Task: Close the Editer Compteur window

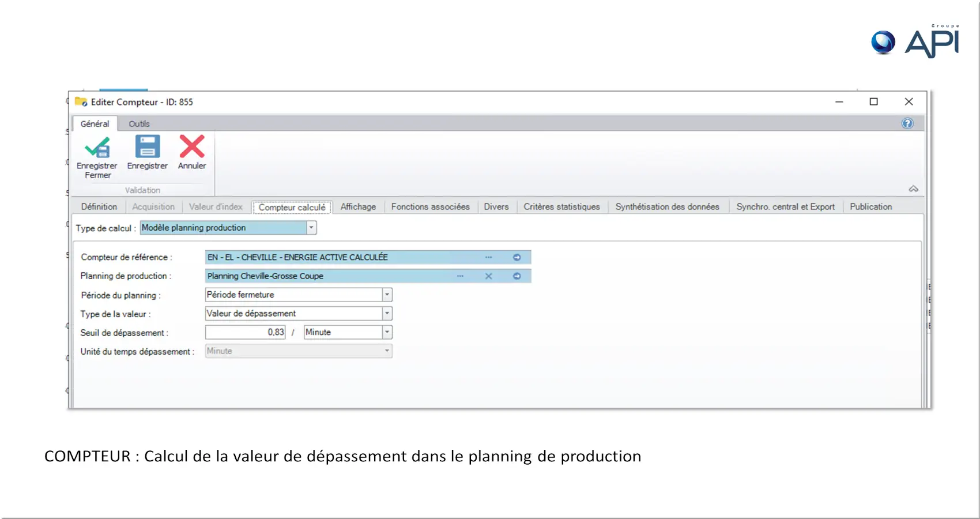Action: coord(909,101)
